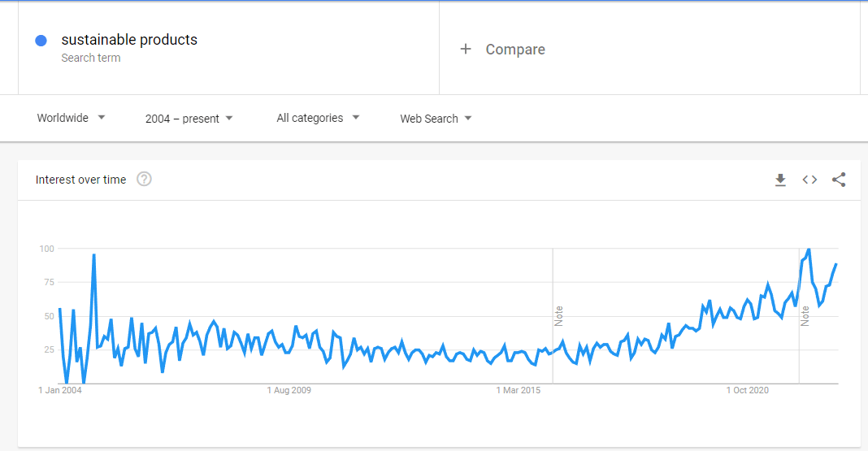
Task: Open the Web Search type dropdown
Action: click(436, 119)
